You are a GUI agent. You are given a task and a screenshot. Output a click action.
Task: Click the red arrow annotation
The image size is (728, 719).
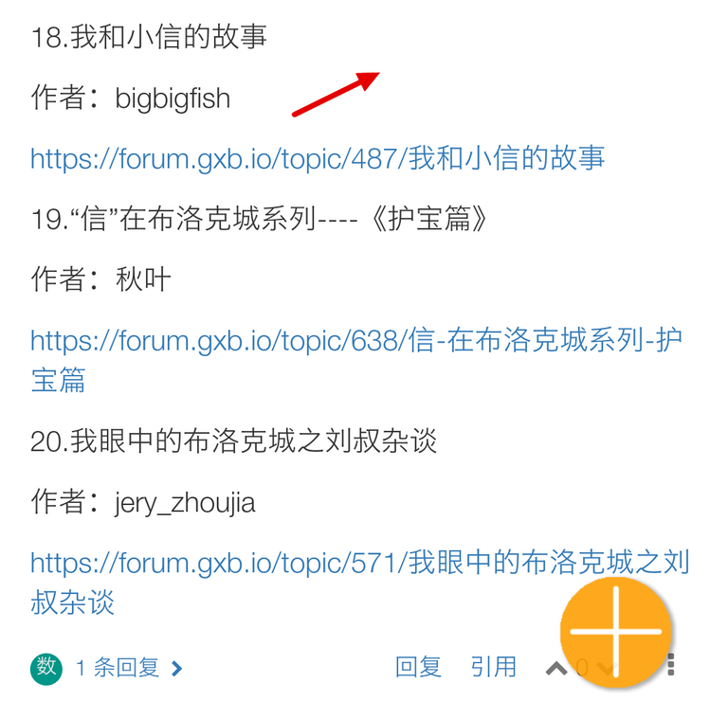tap(337, 94)
